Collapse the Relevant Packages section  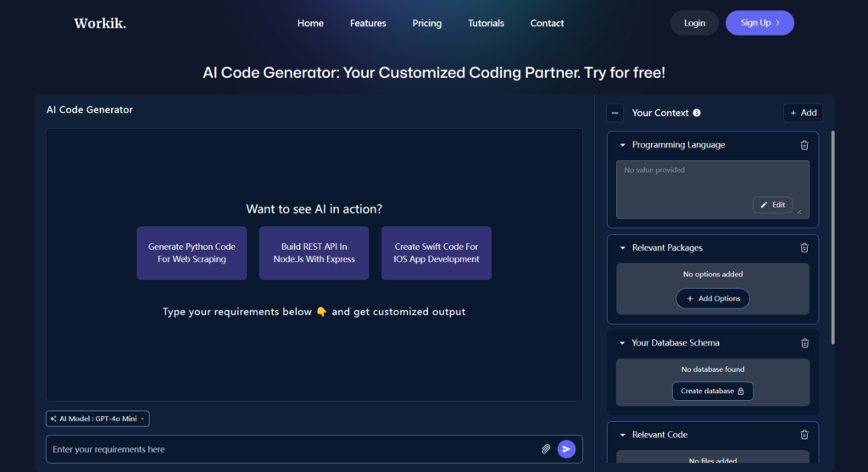623,248
